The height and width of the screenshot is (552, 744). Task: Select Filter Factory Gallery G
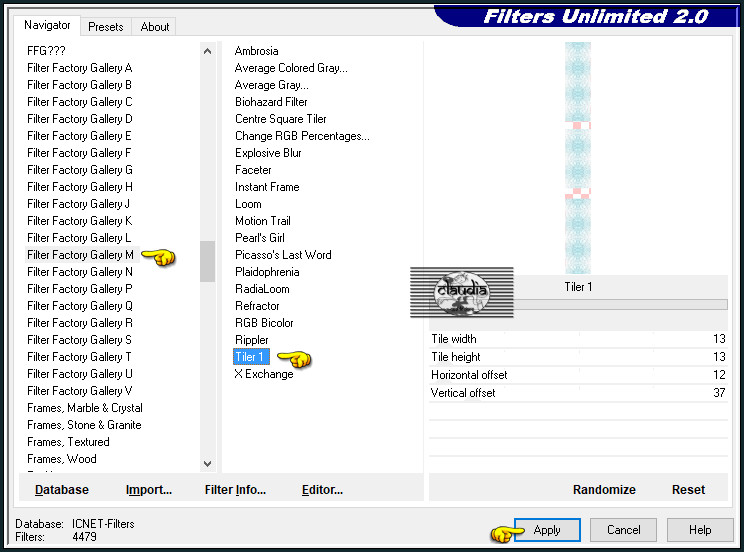80,170
